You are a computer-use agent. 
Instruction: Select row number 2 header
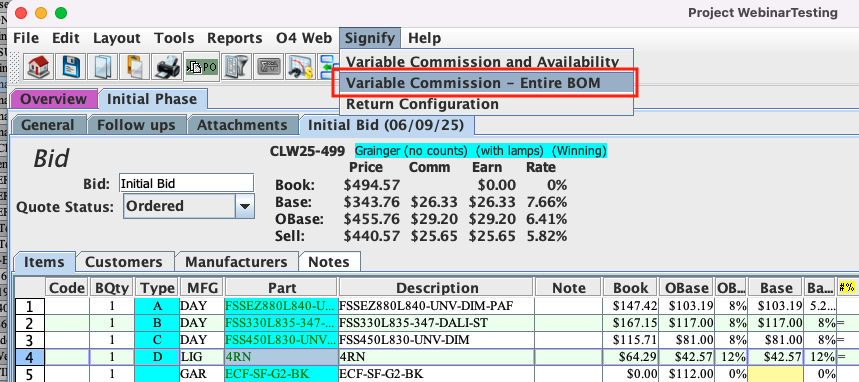(30, 323)
